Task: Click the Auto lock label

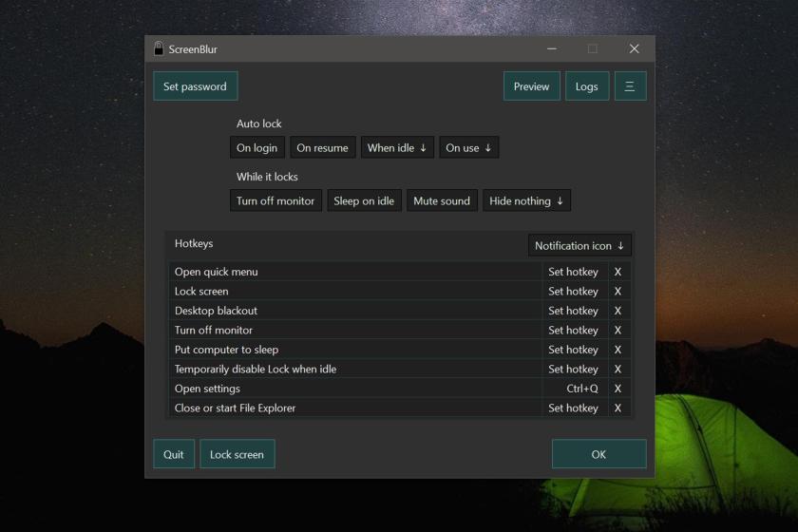Action: (258, 123)
